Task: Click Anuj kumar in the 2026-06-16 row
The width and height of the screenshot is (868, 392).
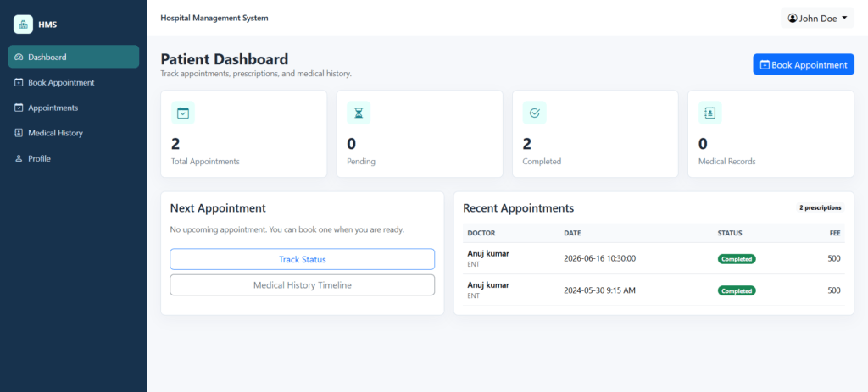Action: pyautogui.click(x=488, y=254)
